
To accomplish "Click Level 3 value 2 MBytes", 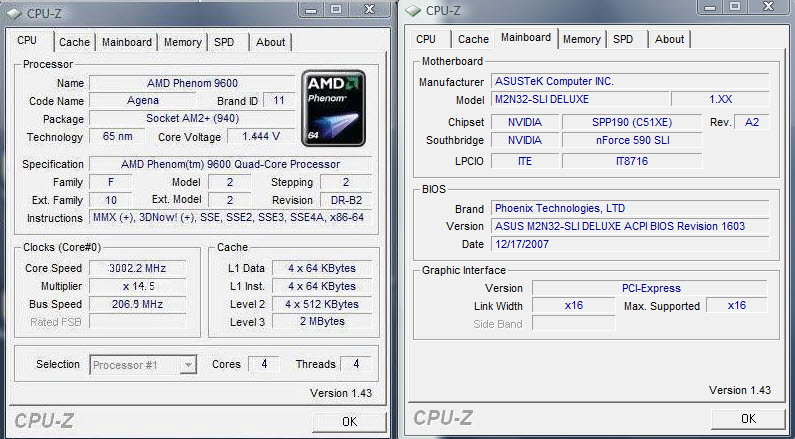I will coord(322,322).
